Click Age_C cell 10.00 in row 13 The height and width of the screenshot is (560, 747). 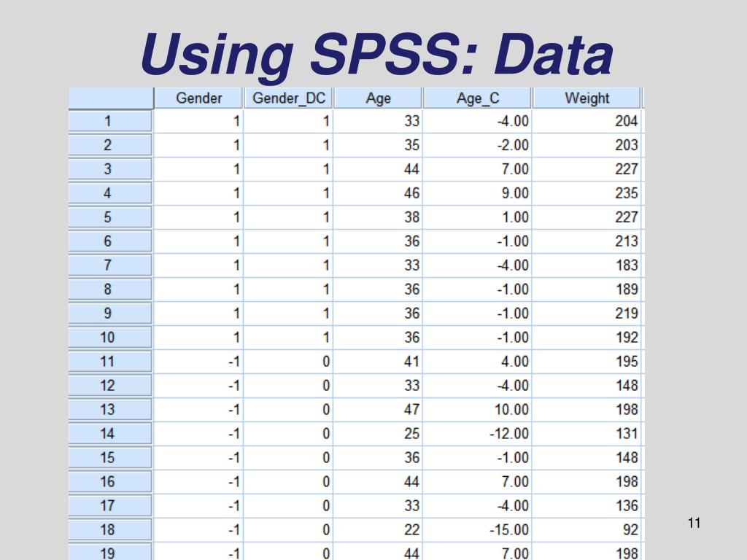pyautogui.click(x=477, y=410)
